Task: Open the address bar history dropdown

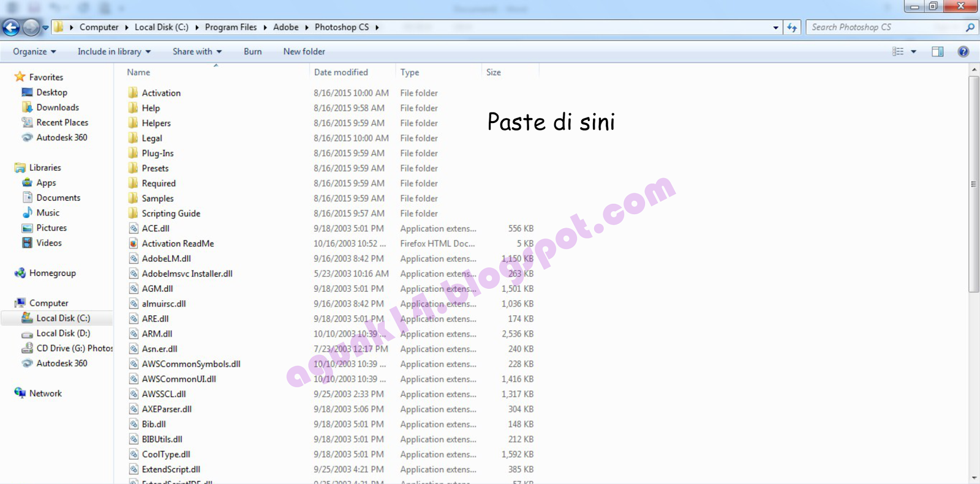Action: coord(775,28)
